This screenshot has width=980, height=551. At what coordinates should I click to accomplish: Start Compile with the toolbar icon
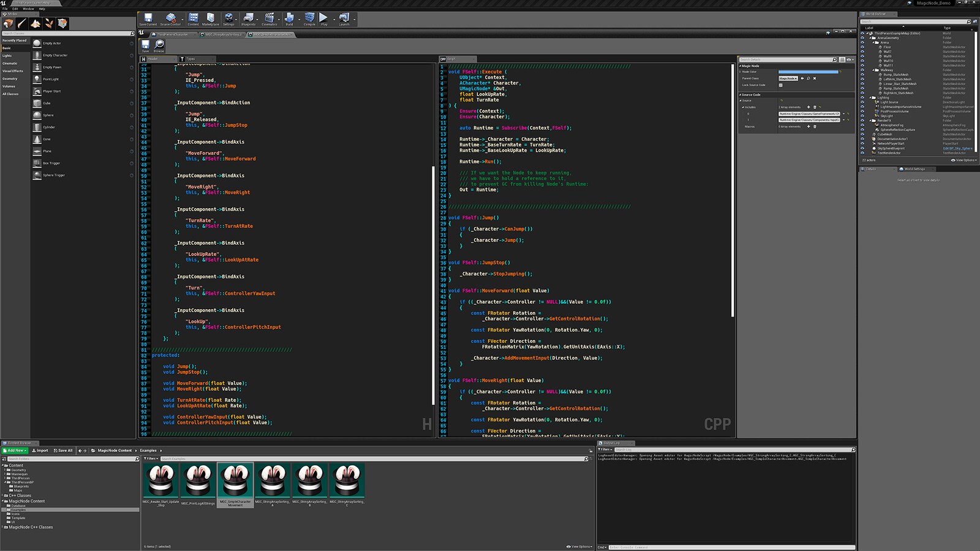[x=309, y=18]
